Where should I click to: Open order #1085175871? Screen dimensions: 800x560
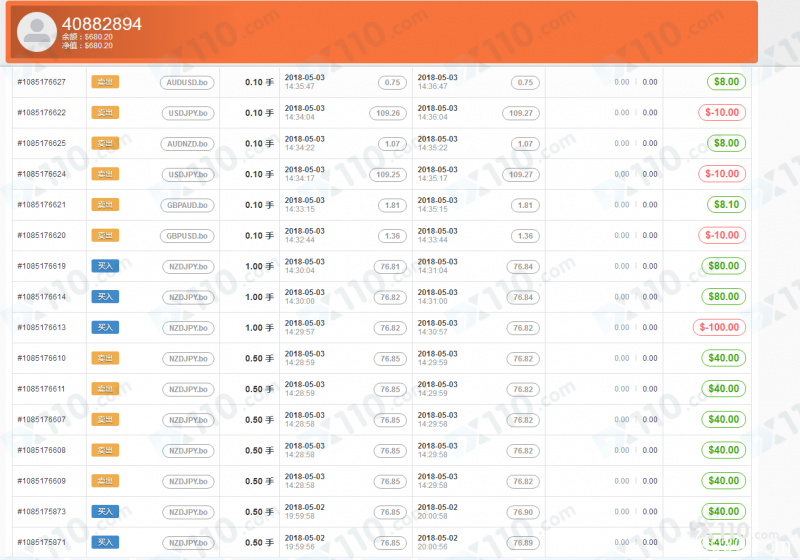tap(42, 542)
